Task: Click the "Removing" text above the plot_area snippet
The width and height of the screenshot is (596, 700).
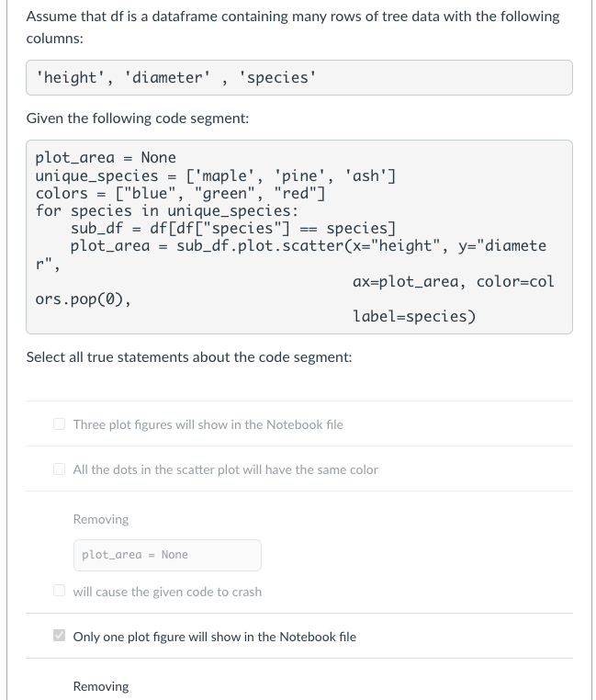Action: (x=101, y=519)
